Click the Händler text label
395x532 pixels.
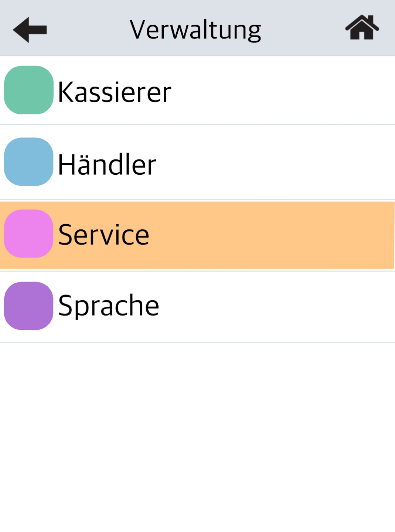click(x=107, y=164)
